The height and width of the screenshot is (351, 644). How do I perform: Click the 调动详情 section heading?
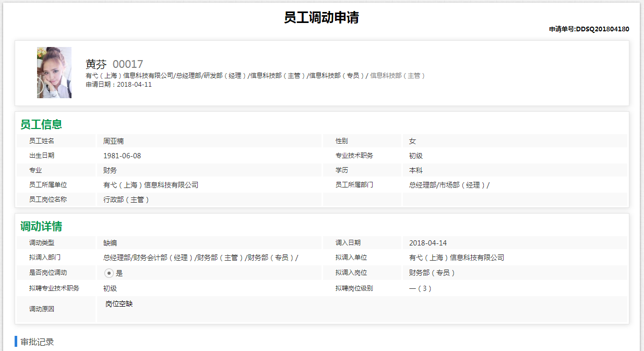click(x=41, y=227)
